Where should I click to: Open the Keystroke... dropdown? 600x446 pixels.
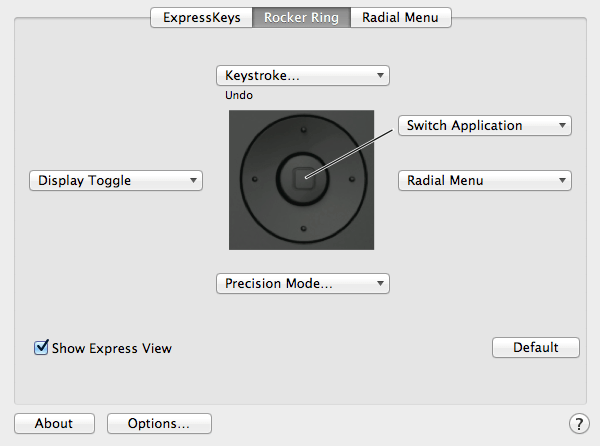pos(303,75)
